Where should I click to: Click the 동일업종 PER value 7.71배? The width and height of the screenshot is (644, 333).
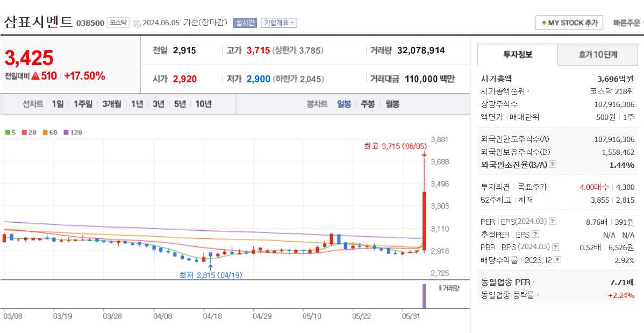[622, 282]
